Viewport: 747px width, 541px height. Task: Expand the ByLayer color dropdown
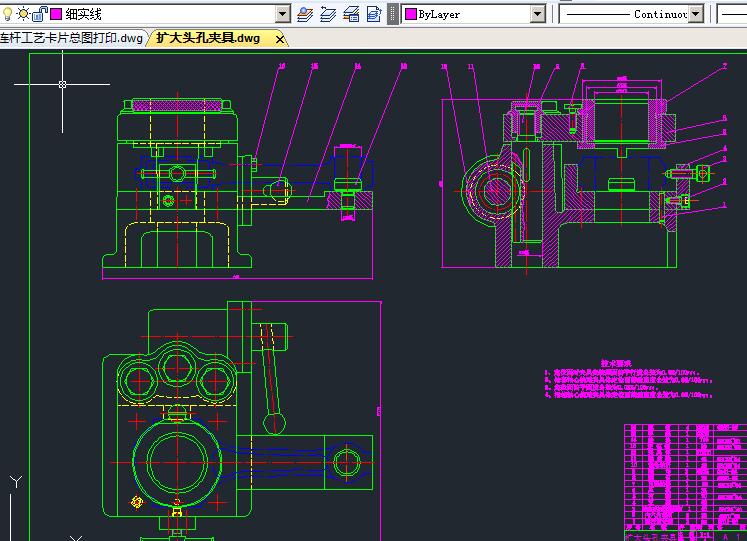coord(537,14)
